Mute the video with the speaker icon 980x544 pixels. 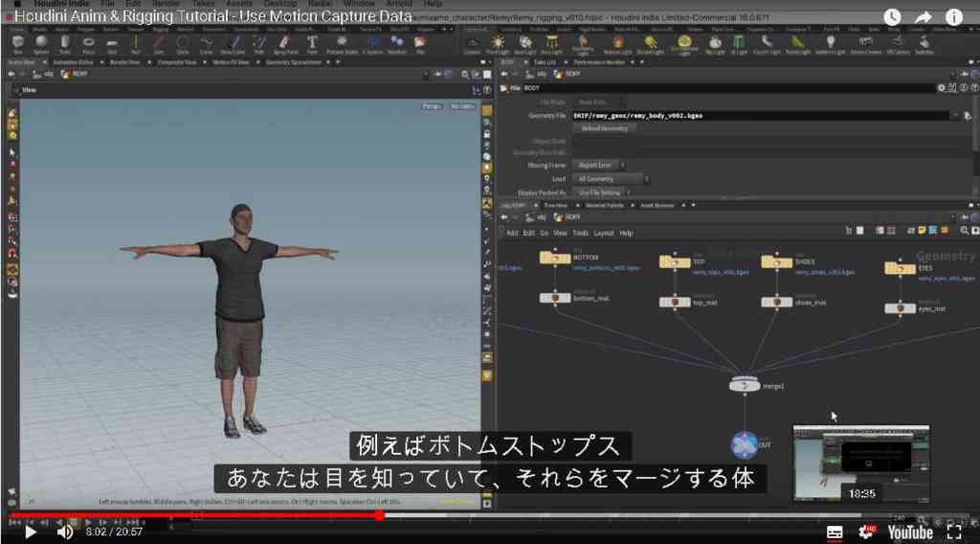65,533
